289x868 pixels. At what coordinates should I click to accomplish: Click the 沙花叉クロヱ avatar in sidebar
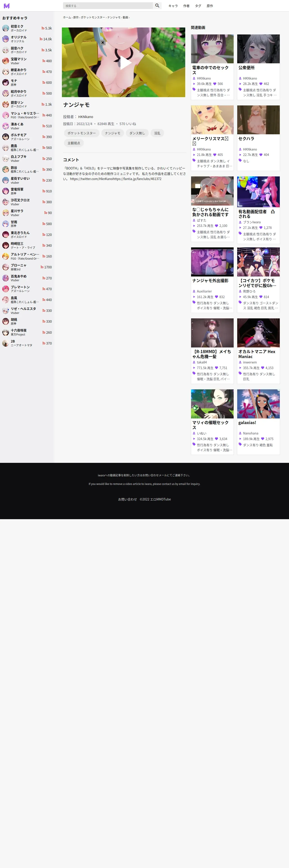click(6, 202)
